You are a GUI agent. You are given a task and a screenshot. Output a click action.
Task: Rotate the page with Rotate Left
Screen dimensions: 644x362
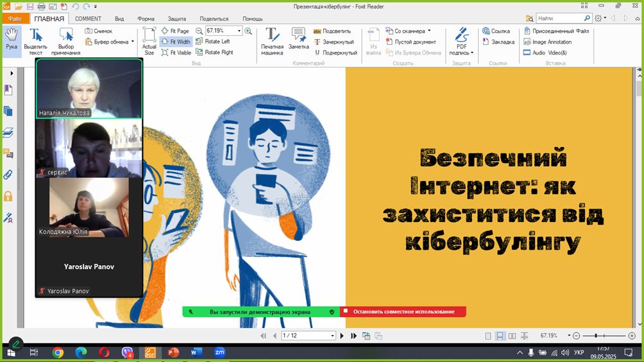point(212,42)
